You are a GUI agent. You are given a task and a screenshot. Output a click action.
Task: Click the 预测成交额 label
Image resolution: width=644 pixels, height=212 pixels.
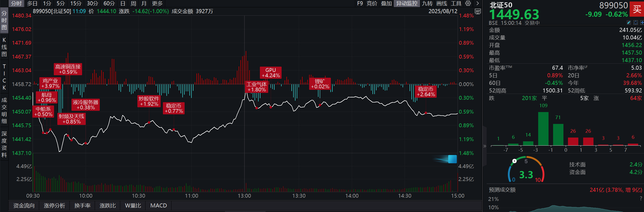[502, 190]
